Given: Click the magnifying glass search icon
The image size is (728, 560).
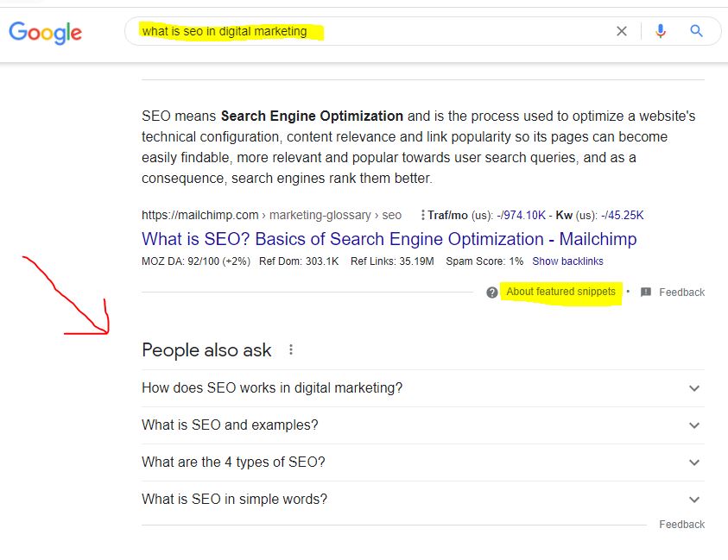Looking at the screenshot, I should pyautogui.click(x=696, y=31).
